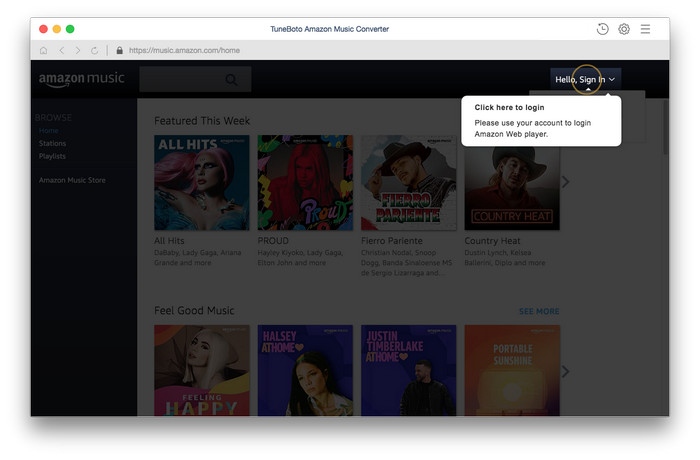Screen dimensions: 700x460
Task: Open the Halsey At Home cover
Action: click(x=305, y=370)
